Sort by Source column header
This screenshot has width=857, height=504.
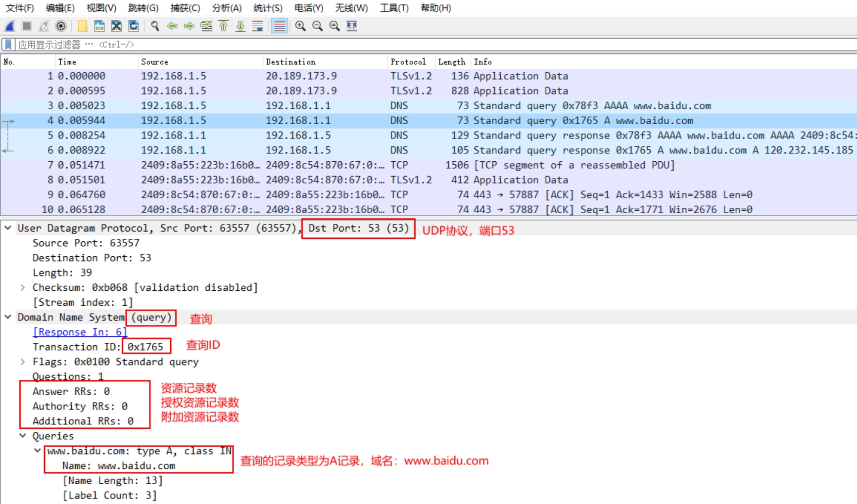coord(200,62)
